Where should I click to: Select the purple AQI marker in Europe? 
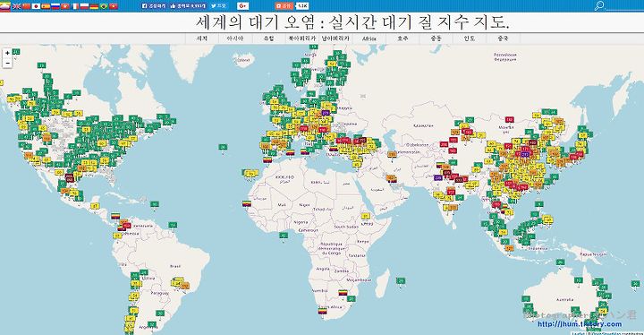tap(326, 113)
